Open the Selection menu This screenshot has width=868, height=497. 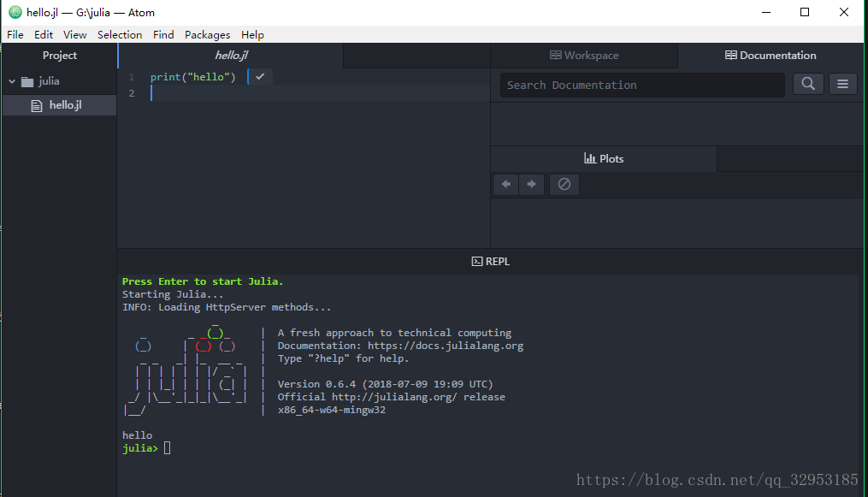tap(120, 35)
